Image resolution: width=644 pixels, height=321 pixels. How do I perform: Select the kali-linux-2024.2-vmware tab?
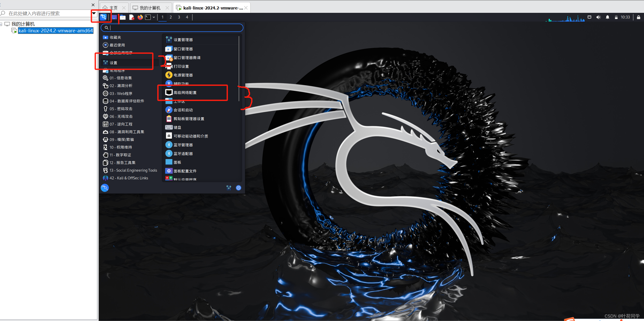click(x=212, y=8)
